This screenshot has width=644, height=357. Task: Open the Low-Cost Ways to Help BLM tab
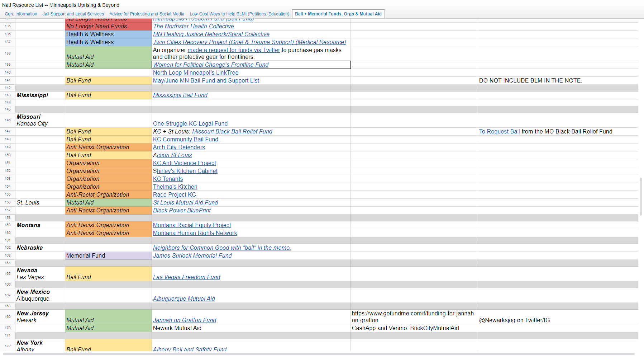pos(239,14)
